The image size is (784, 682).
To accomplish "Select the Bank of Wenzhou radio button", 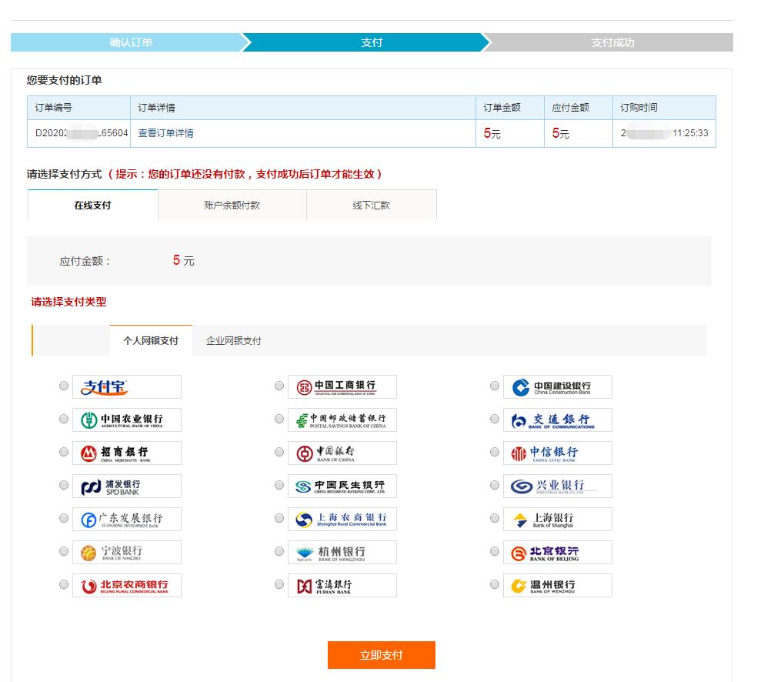I will pyautogui.click(x=495, y=584).
